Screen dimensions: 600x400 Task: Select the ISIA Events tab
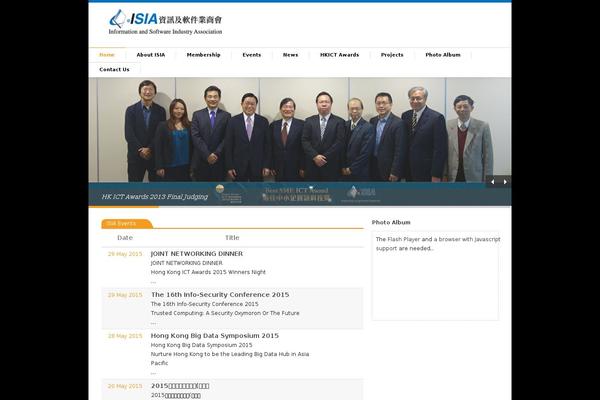pyautogui.click(x=126, y=224)
